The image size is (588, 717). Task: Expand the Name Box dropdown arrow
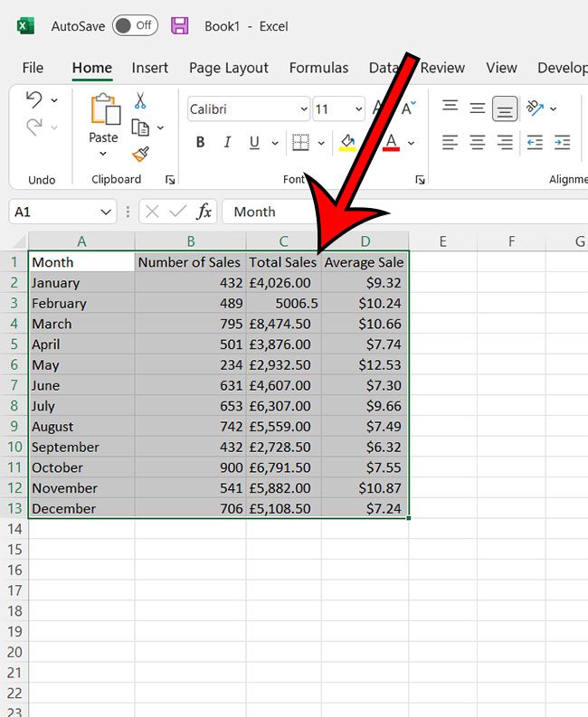click(106, 212)
